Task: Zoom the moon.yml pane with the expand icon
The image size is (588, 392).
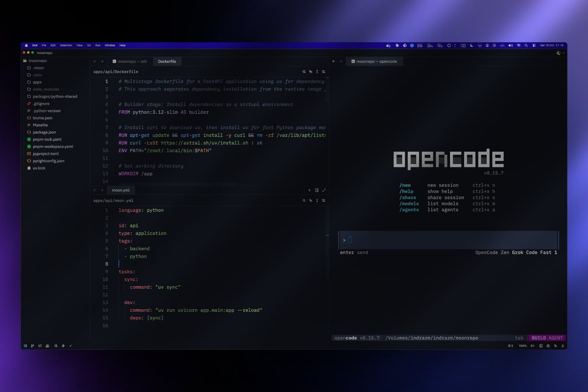Action: [x=324, y=190]
